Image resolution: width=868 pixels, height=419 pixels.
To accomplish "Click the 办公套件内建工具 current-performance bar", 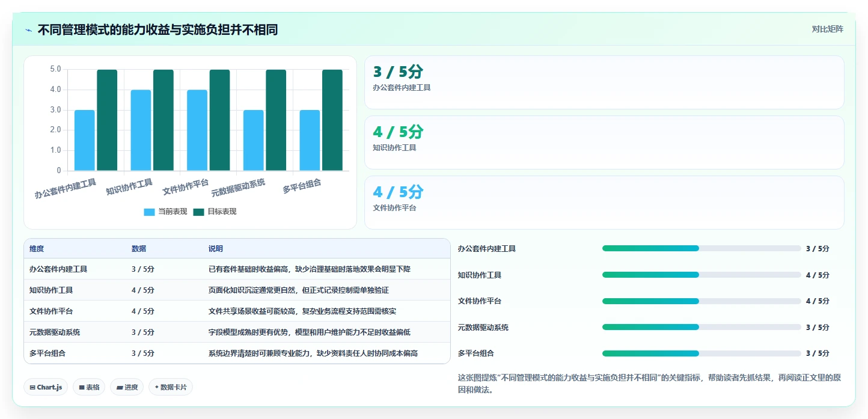I will click(x=85, y=140).
